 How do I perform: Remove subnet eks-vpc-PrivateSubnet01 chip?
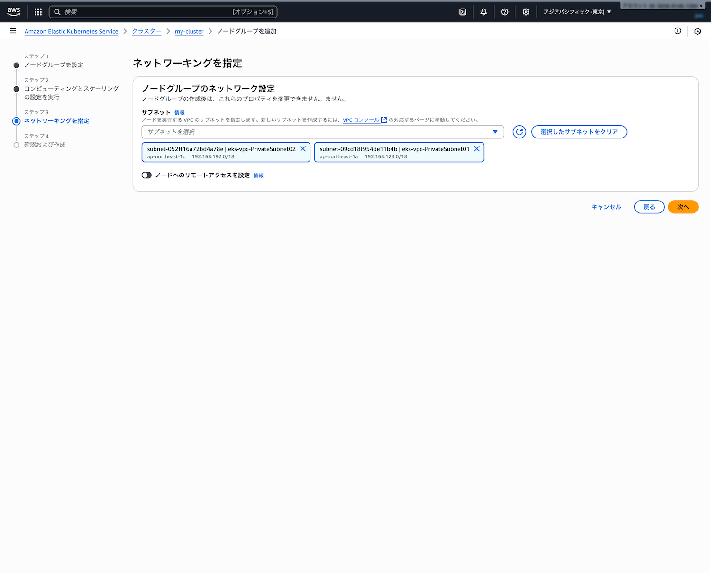[x=477, y=149]
